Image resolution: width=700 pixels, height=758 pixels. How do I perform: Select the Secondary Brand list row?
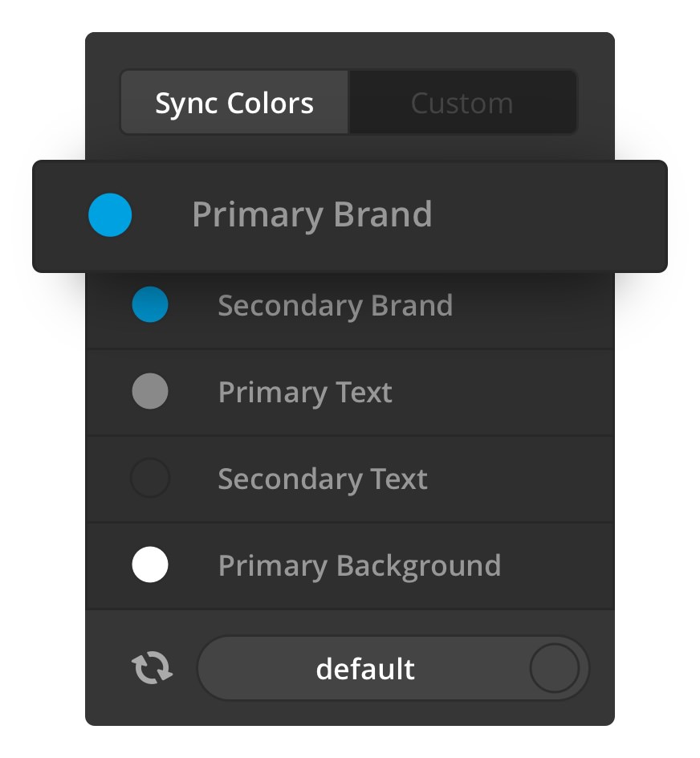(350, 311)
